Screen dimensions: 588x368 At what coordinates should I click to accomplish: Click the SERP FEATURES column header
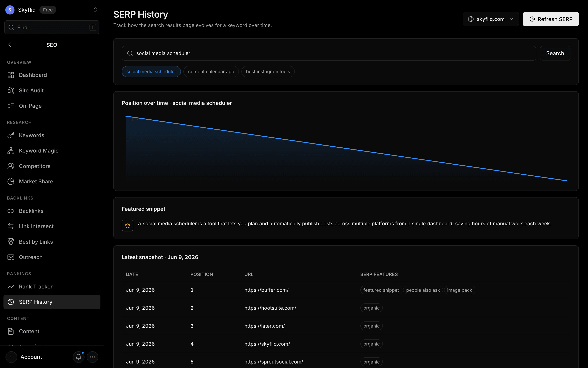pos(379,274)
